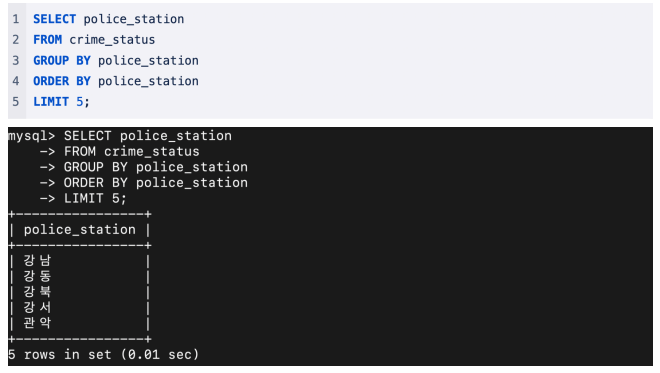Click the 관악 result row
Viewport: 660px width, 373px height.
point(80,323)
